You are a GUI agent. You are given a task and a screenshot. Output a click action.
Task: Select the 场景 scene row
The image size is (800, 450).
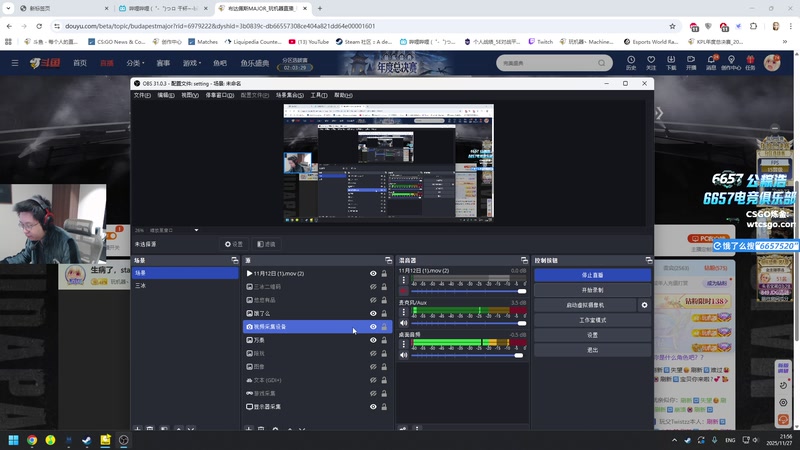pyautogui.click(x=185, y=273)
